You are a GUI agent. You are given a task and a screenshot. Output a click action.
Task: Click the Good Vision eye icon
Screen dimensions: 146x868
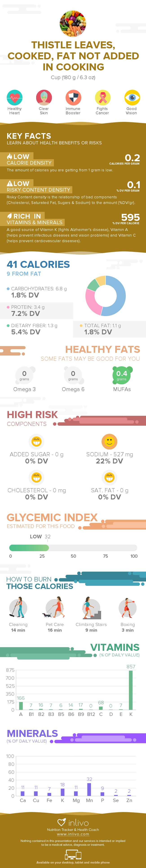click(x=132, y=98)
